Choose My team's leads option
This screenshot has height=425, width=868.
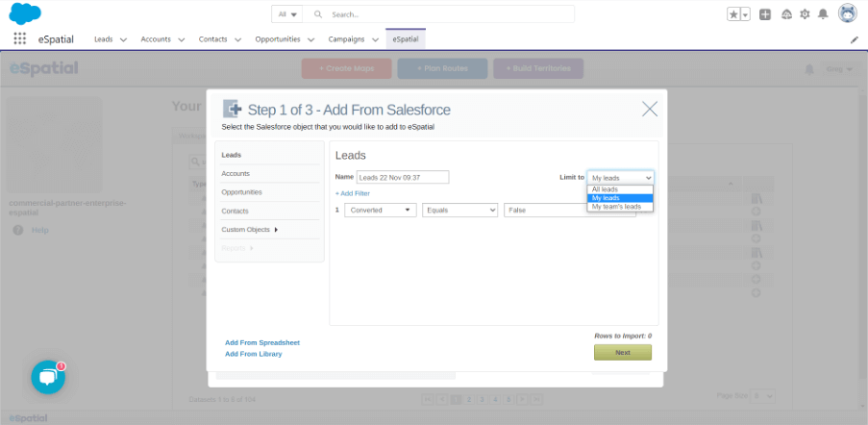[x=620, y=207]
